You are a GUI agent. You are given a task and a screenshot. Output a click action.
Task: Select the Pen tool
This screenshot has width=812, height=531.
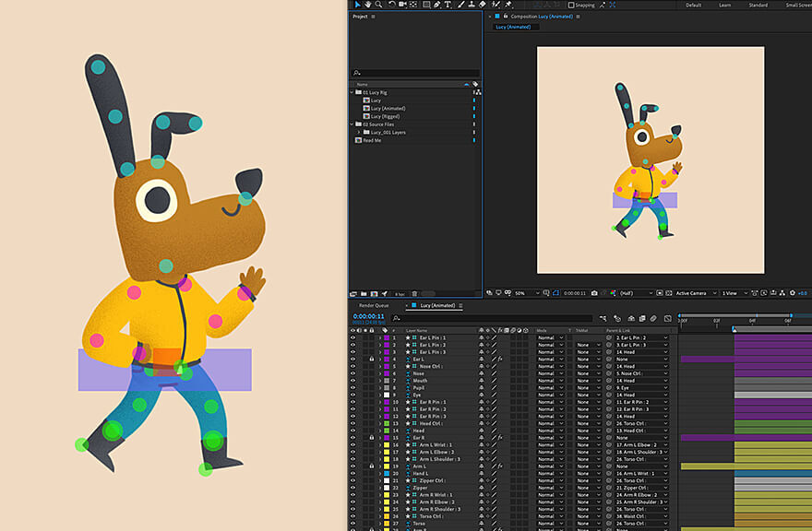point(437,5)
